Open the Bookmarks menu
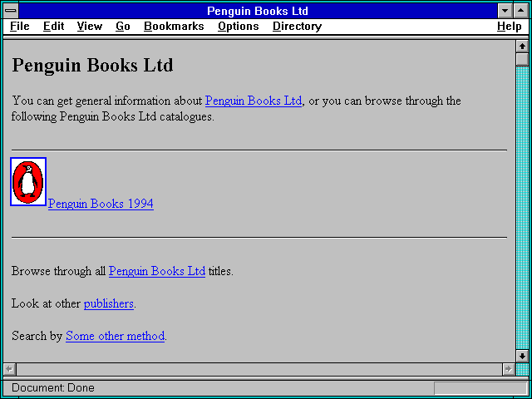532x399 pixels. [x=174, y=26]
